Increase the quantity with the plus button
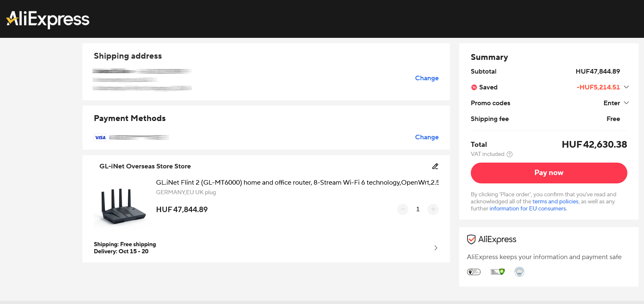Screen dimensions: 644x304 click(433, 209)
